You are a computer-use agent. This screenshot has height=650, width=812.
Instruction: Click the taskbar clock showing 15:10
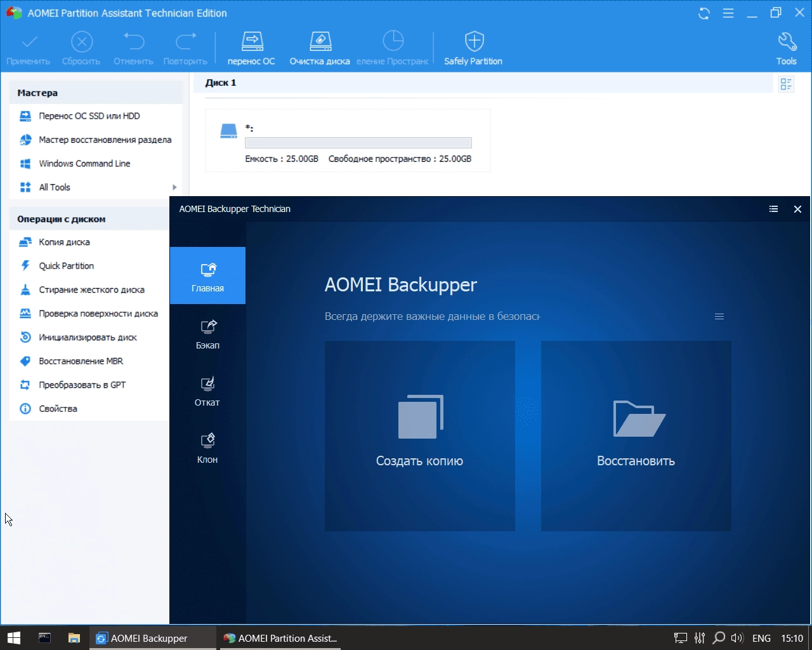pyautogui.click(x=792, y=638)
